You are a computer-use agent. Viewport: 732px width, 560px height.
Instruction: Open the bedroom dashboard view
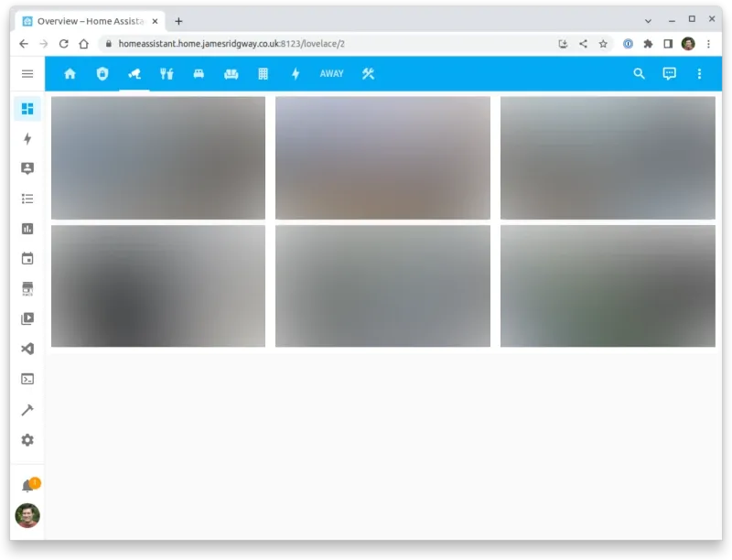point(199,74)
